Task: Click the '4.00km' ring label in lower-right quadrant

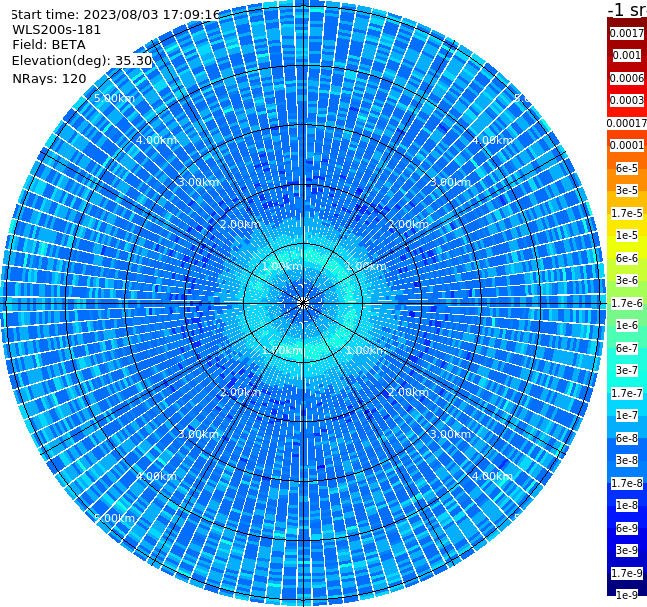Action: [x=492, y=476]
